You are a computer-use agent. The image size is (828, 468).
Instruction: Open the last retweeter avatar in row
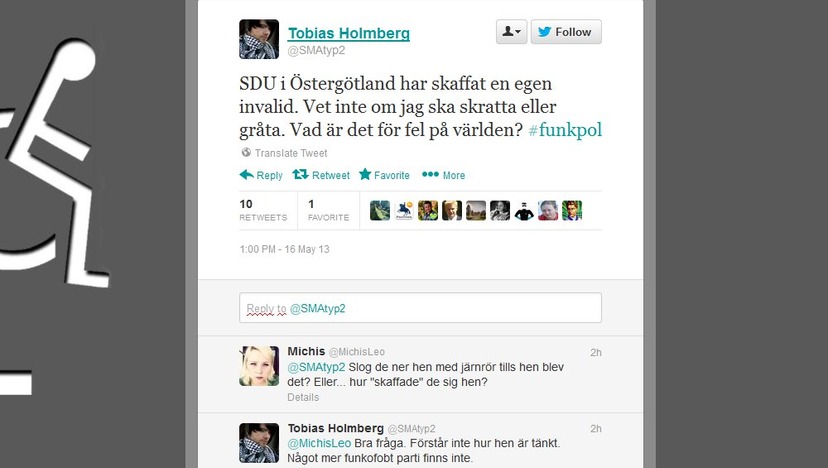click(572, 210)
